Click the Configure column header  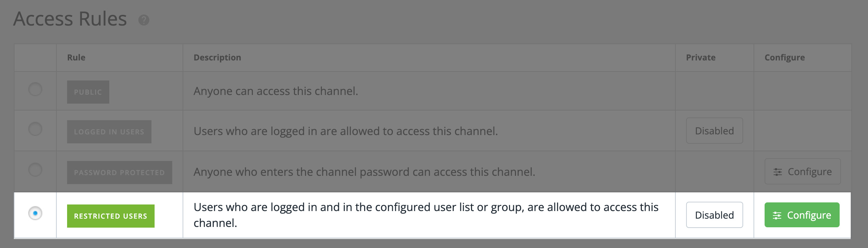tap(784, 58)
